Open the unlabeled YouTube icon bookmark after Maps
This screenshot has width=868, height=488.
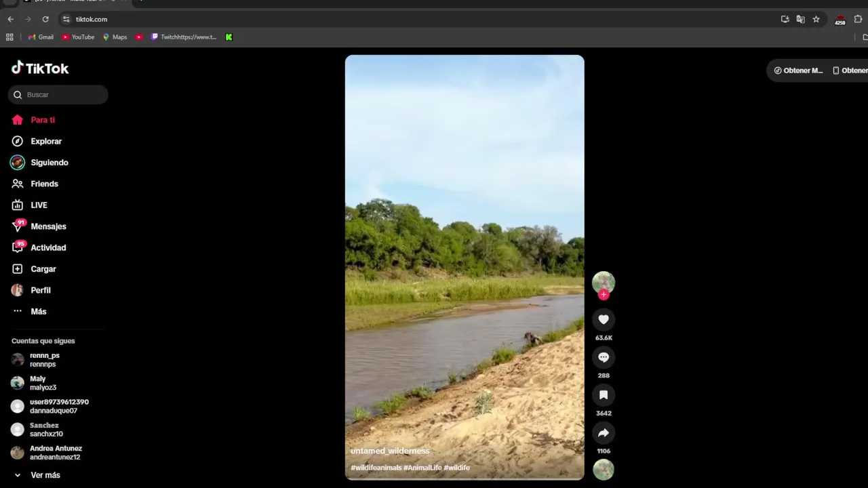[x=139, y=37]
